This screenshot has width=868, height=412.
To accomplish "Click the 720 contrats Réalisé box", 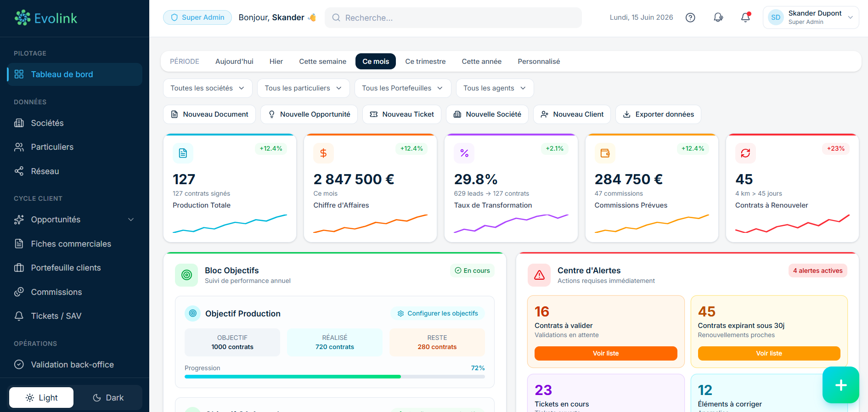I will (x=335, y=342).
